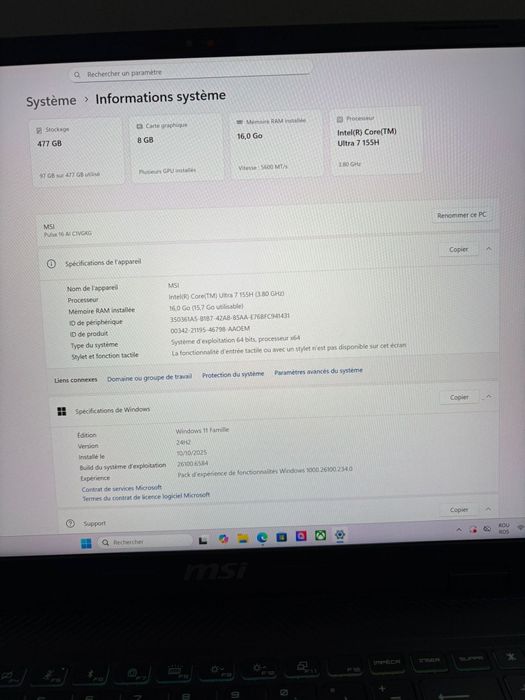525x700 pixels.
Task: Go back to Système in breadcrumb
Action: point(51,101)
